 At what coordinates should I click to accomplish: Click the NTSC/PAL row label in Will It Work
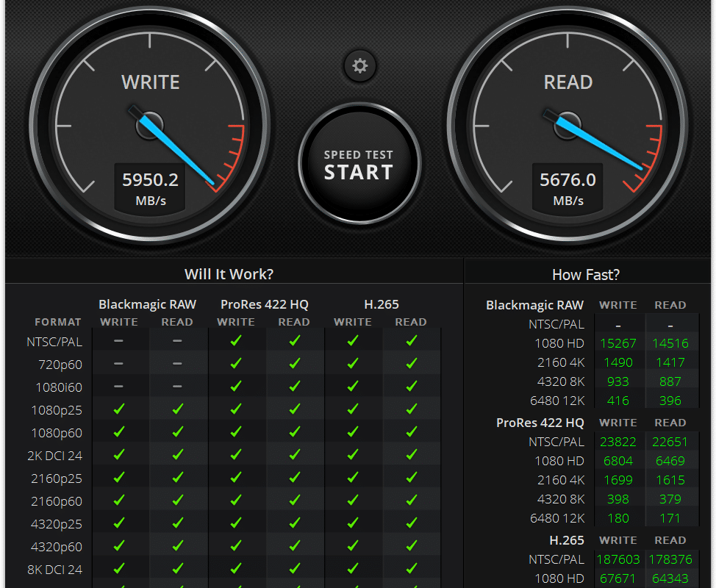coord(54,342)
